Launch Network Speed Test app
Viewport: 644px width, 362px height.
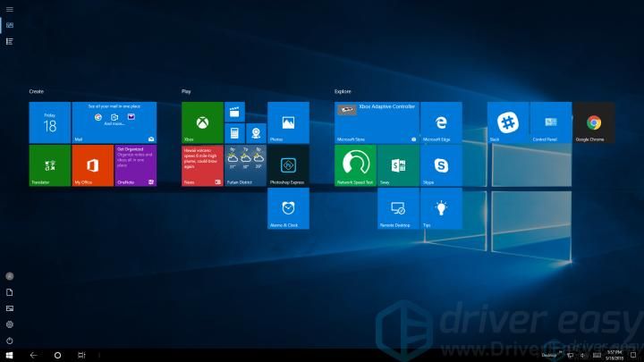click(x=355, y=165)
